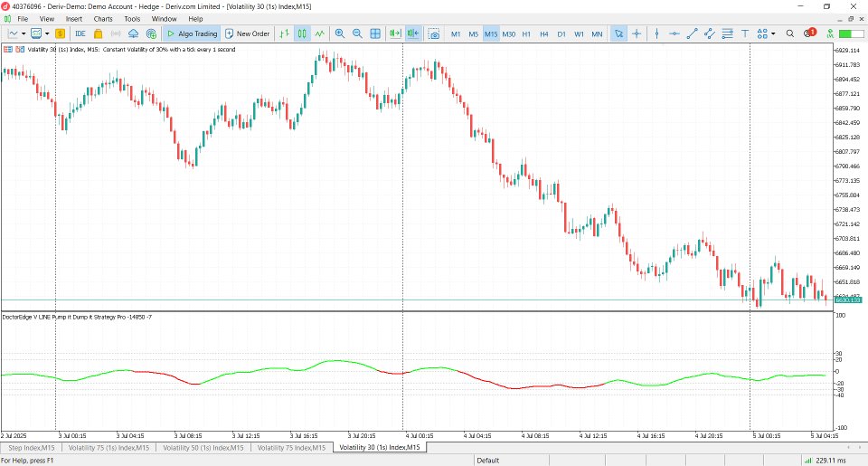Viewport: 868px width, 466px height.
Task: Activate the crosshair tool
Action: click(x=637, y=33)
